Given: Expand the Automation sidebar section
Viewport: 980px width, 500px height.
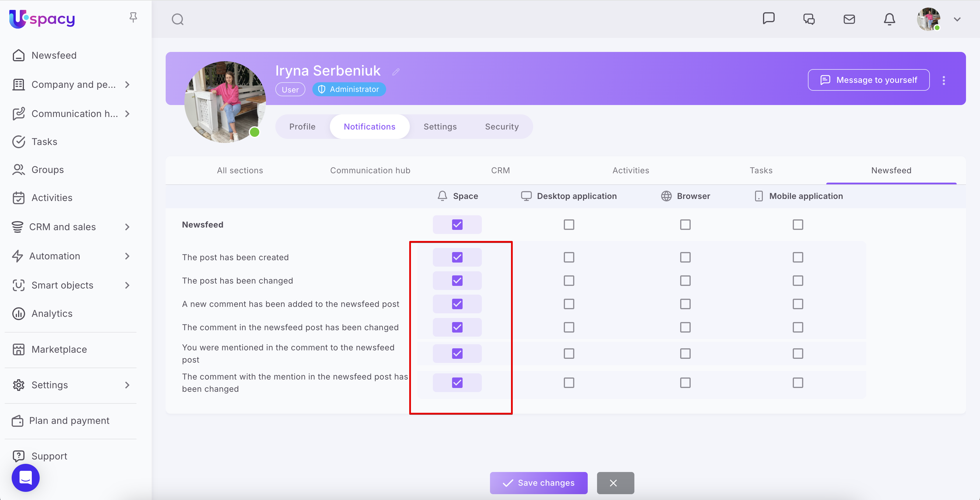Looking at the screenshot, I should (x=127, y=256).
